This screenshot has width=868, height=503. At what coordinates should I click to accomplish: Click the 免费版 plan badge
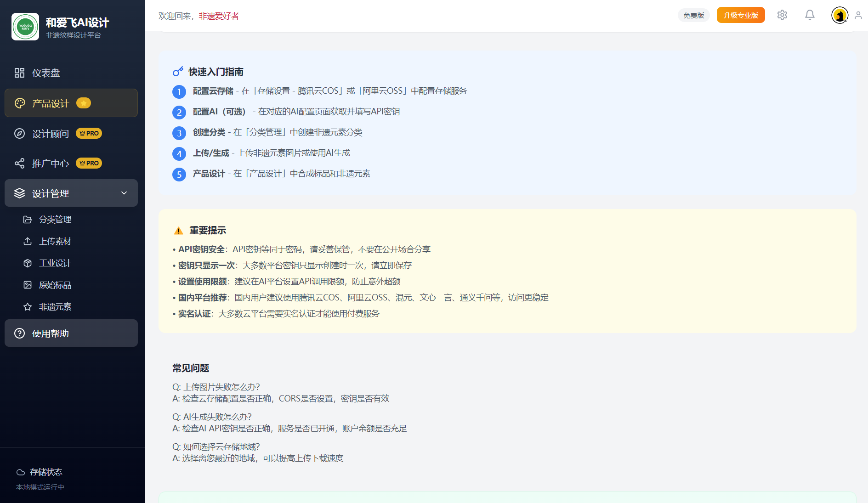(x=694, y=15)
